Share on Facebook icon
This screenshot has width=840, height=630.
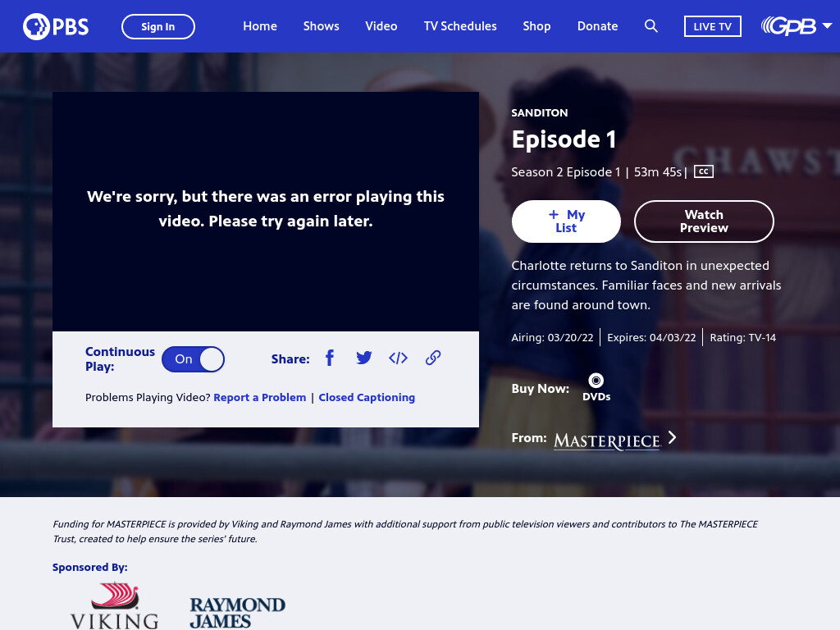(x=330, y=358)
